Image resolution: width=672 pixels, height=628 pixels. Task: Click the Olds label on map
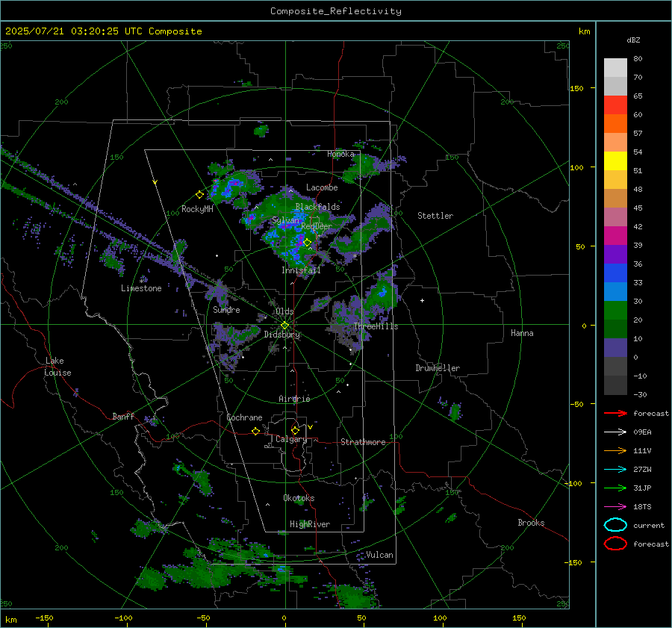284,311
